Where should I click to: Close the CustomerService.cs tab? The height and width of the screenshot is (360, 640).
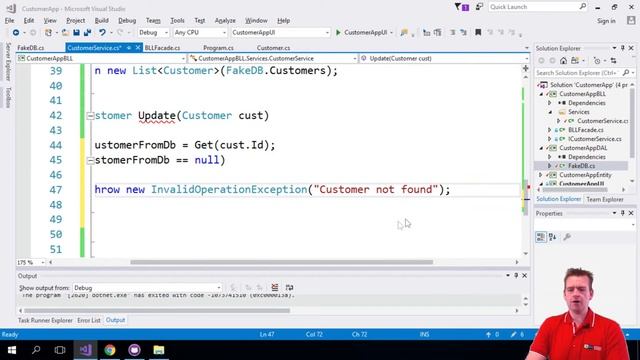point(138,48)
